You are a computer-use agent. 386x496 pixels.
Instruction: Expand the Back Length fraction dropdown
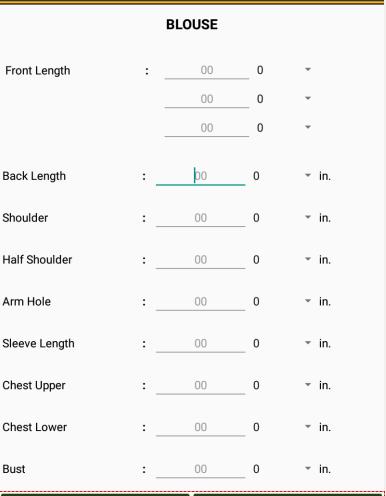click(282, 176)
